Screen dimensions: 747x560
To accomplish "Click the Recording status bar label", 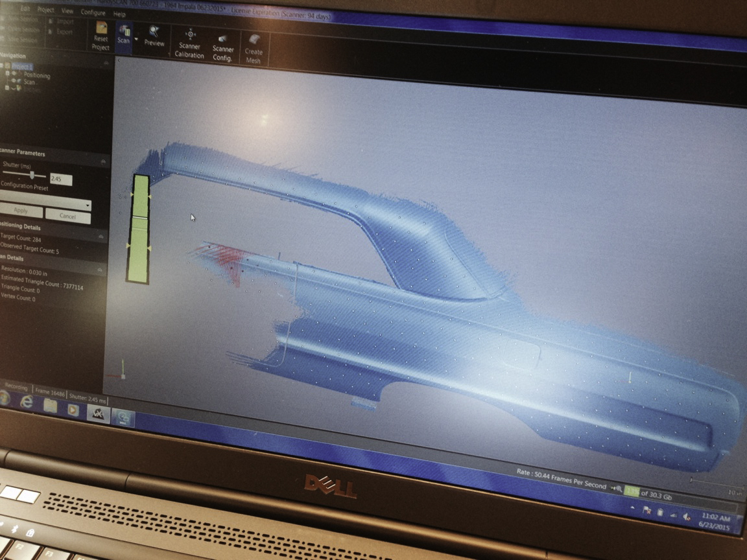I will pos(16,387).
